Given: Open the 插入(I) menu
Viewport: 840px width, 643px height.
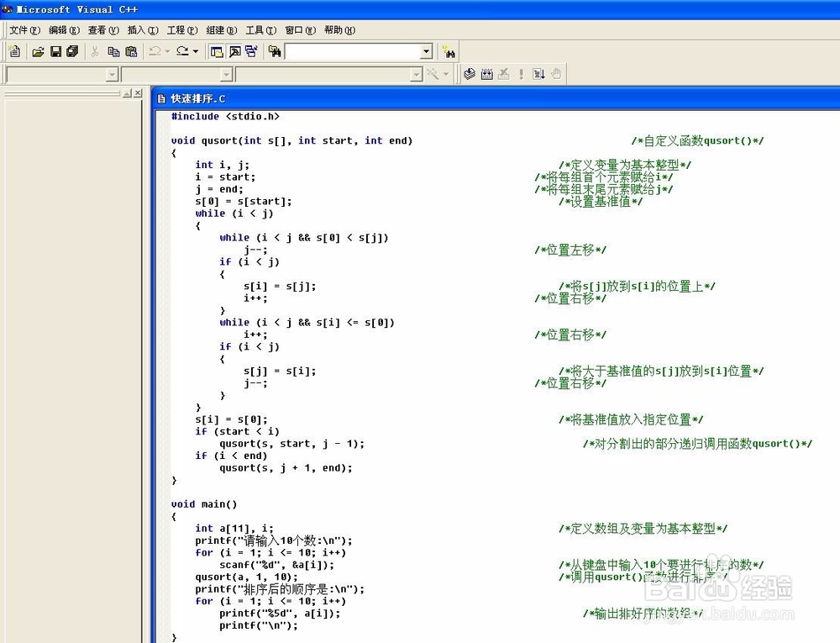Looking at the screenshot, I should (x=143, y=30).
